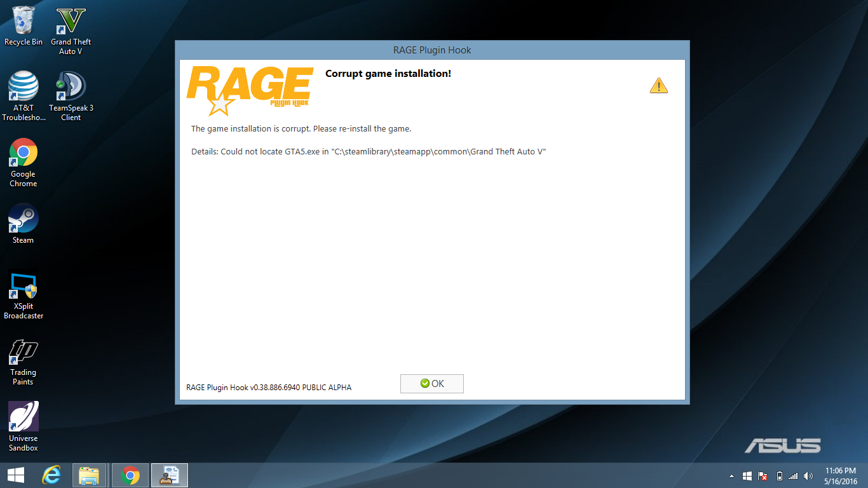Click the "RAGE Plugin Hook" window title bar
Viewport: 868px width, 488px height.
pos(432,50)
